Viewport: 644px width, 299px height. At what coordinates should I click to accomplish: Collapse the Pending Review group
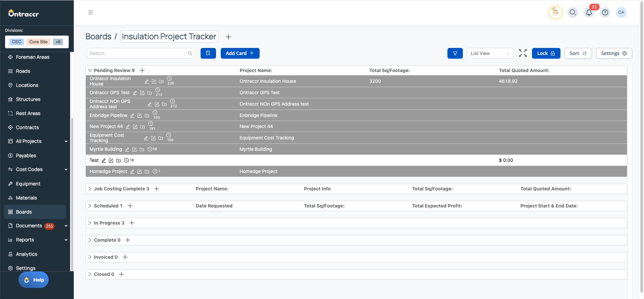coord(90,70)
